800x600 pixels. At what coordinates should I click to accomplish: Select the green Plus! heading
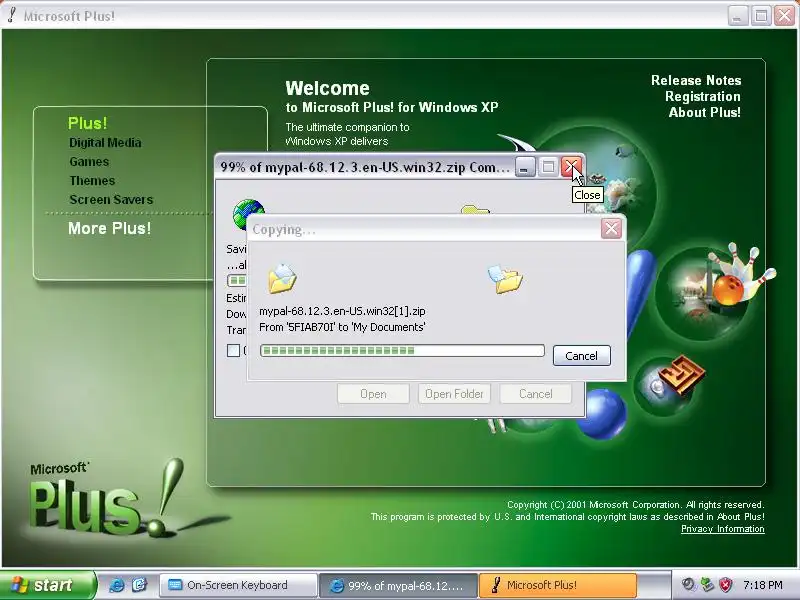tap(88, 123)
